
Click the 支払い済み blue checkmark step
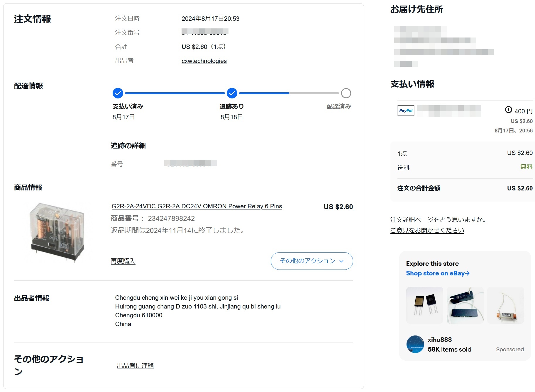pyautogui.click(x=118, y=93)
